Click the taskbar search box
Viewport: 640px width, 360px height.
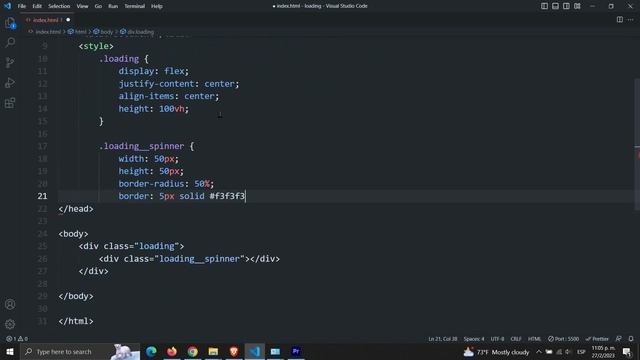pyautogui.click(x=80, y=351)
